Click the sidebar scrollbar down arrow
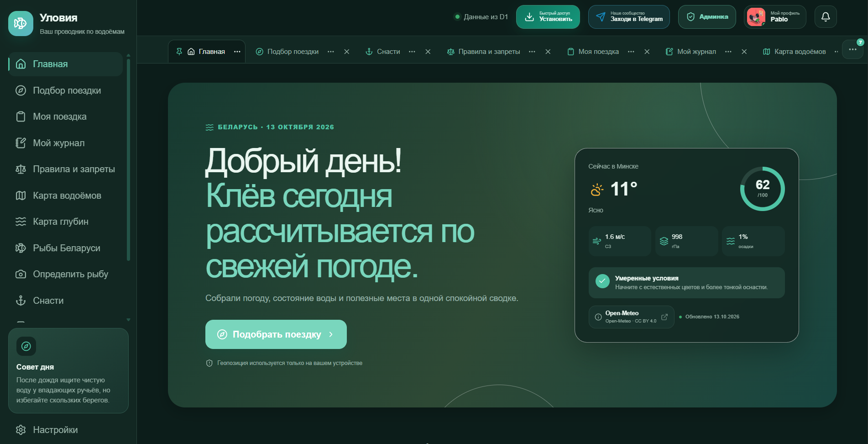868x444 pixels. (129, 320)
